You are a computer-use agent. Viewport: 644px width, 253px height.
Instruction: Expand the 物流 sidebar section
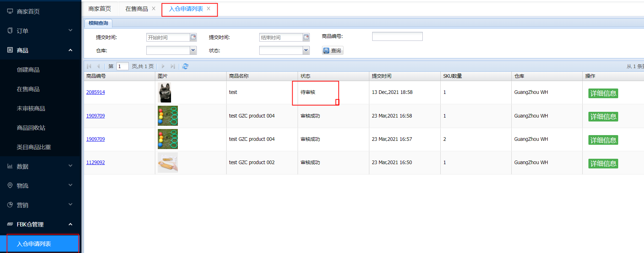(x=41, y=186)
